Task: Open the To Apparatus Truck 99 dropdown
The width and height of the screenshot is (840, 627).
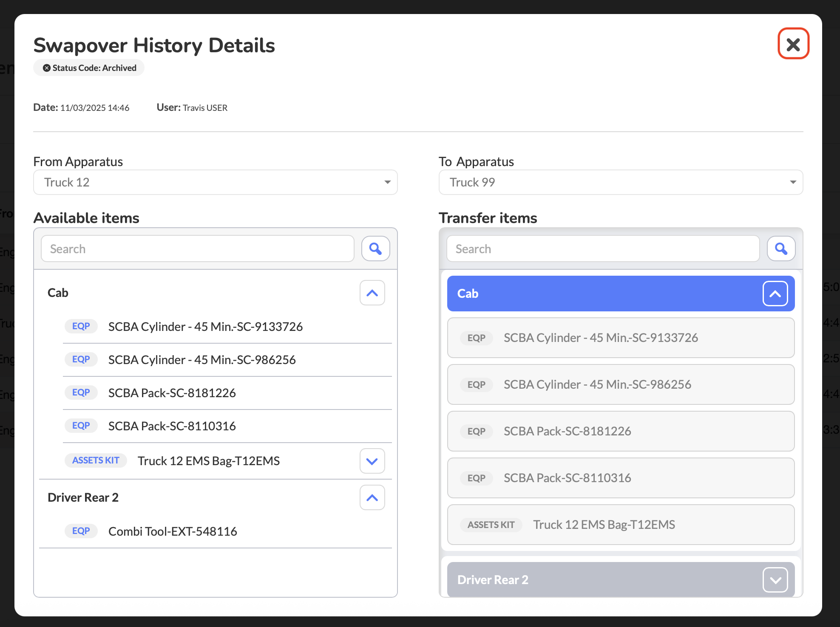Action: (x=621, y=182)
